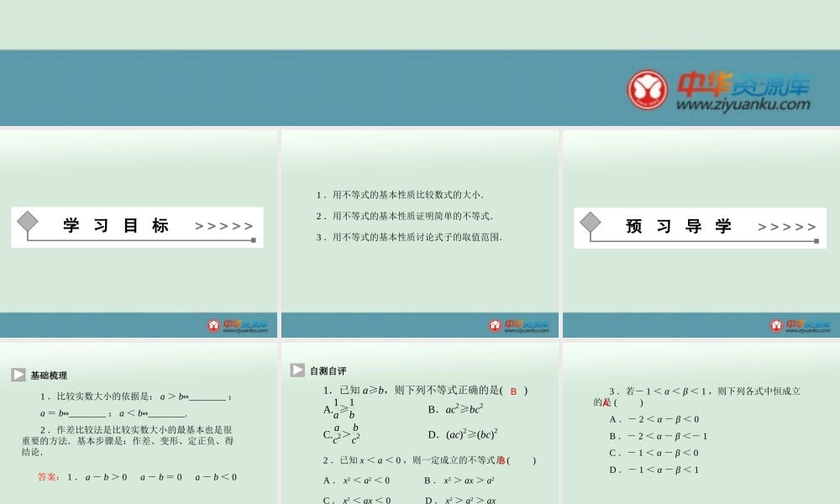Viewport: 840px width, 504px height.
Task: Click the answer a − b = 0
Action: tap(161, 477)
